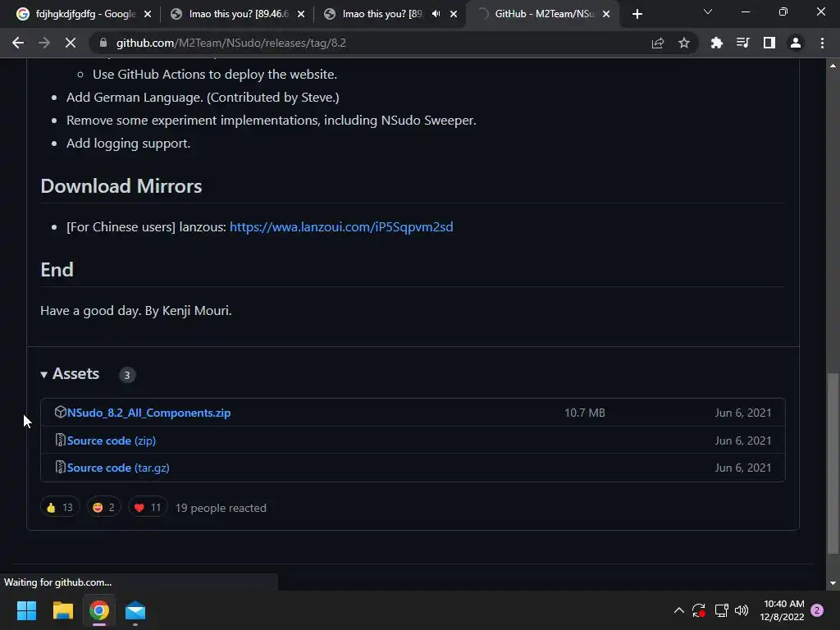
Task: Close the fdjhgkdjfgdfg Google tab
Action: 148,15
